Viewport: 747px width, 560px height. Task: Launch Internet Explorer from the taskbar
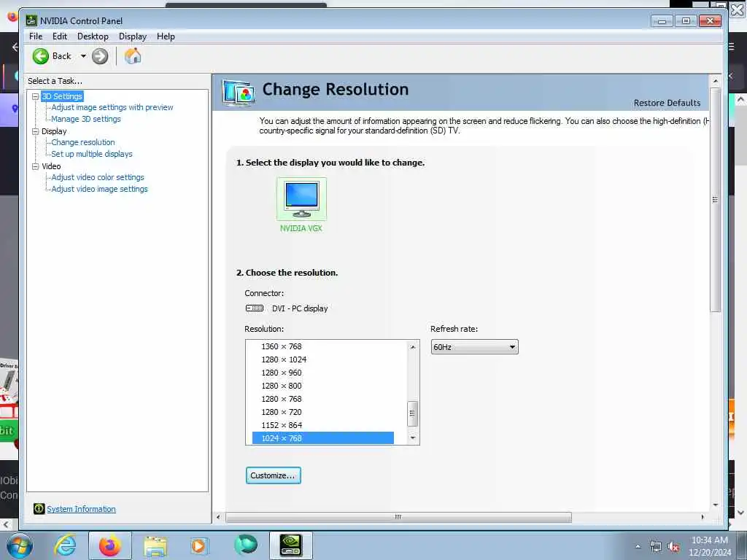(x=65, y=545)
